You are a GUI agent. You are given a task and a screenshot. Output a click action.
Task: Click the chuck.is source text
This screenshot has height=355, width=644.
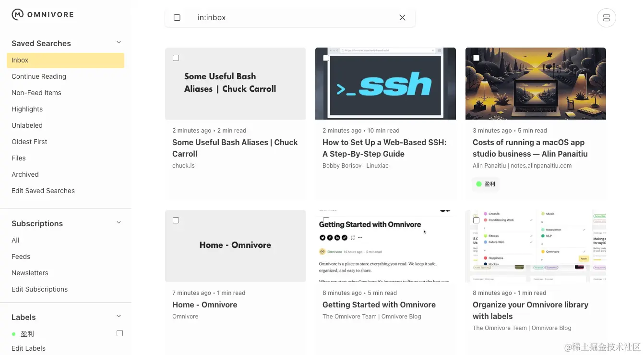tap(183, 166)
